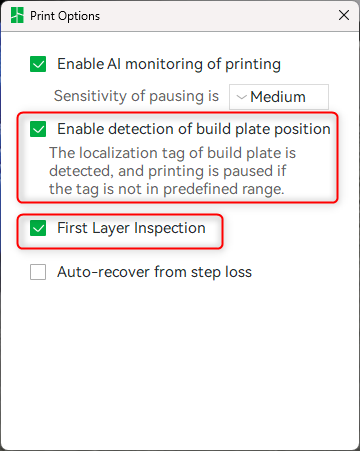Click the Enable AI monitoring of printing label

[169, 64]
